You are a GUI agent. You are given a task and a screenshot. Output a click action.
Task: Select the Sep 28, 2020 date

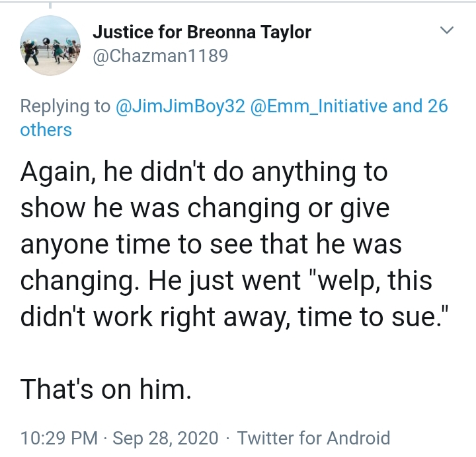[165, 438]
